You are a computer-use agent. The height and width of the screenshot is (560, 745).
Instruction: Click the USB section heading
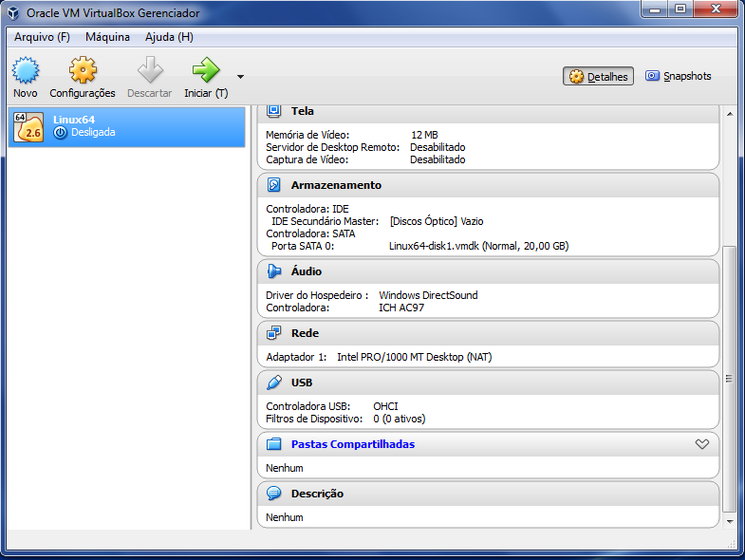[302, 383]
